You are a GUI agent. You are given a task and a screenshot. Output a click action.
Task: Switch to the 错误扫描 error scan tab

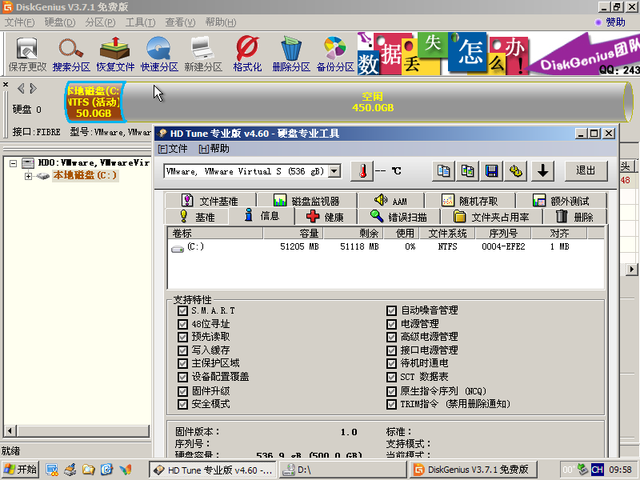pyautogui.click(x=398, y=217)
